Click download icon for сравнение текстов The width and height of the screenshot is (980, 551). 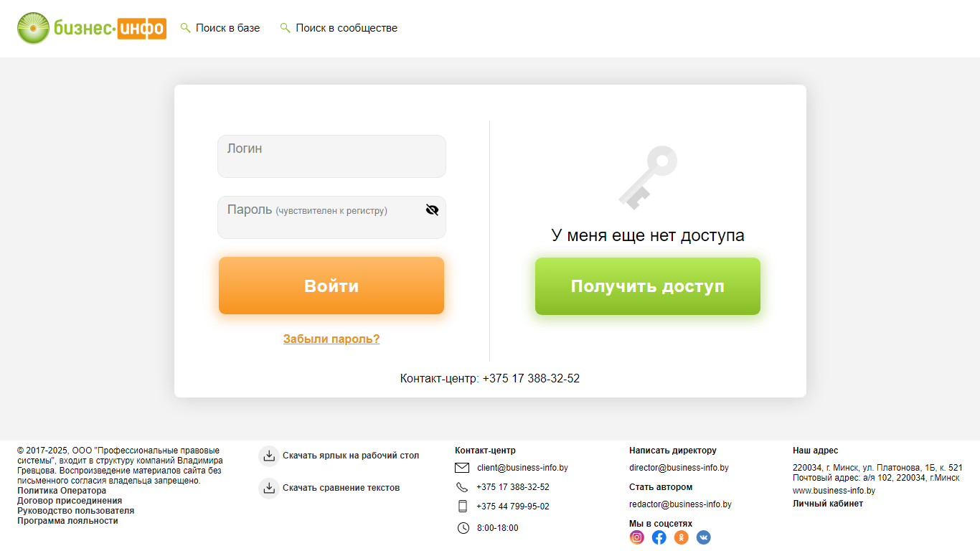click(269, 488)
